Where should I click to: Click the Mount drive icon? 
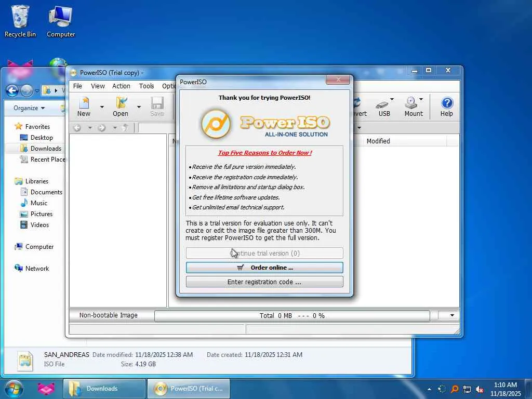point(413,107)
